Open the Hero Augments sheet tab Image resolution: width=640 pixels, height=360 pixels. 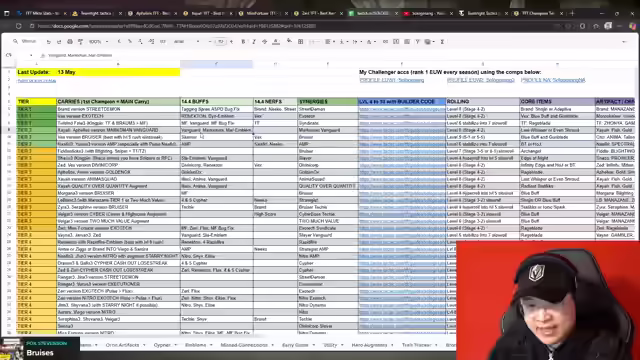click(x=369, y=345)
